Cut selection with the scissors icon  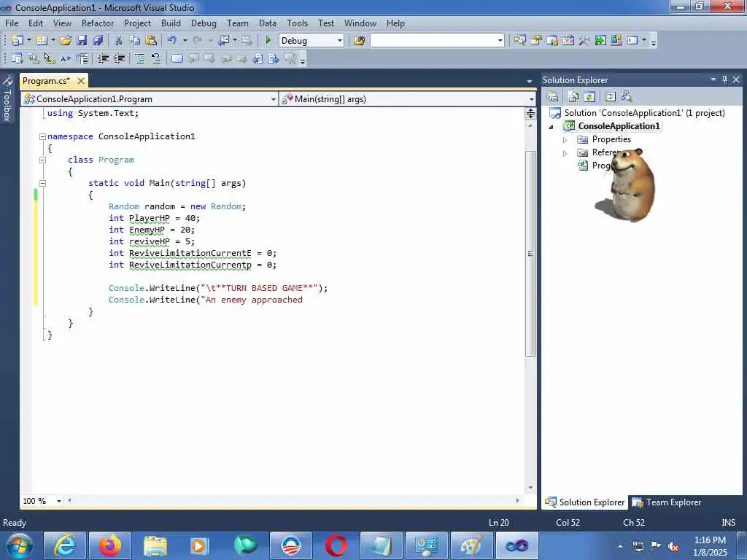(x=119, y=41)
